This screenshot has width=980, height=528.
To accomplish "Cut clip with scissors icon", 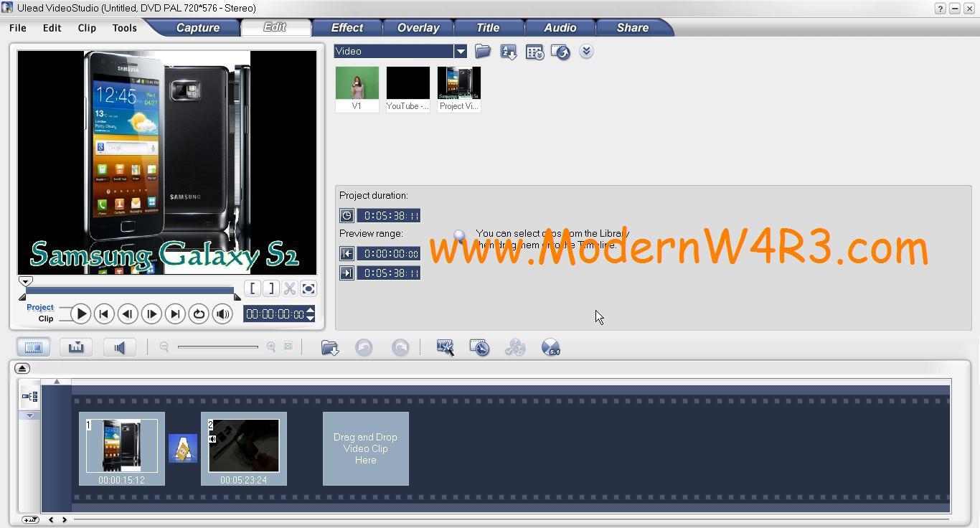I will (289, 288).
